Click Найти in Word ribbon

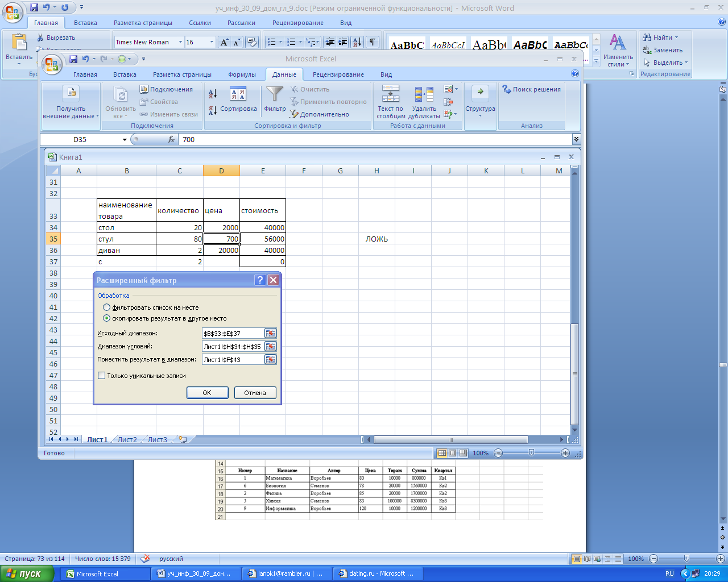(661, 38)
